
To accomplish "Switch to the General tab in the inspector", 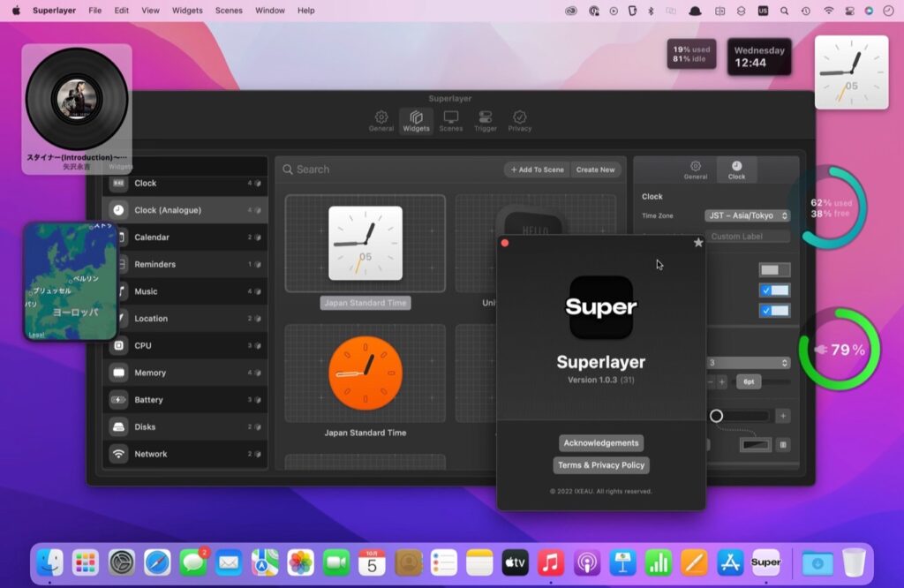I will click(x=697, y=170).
